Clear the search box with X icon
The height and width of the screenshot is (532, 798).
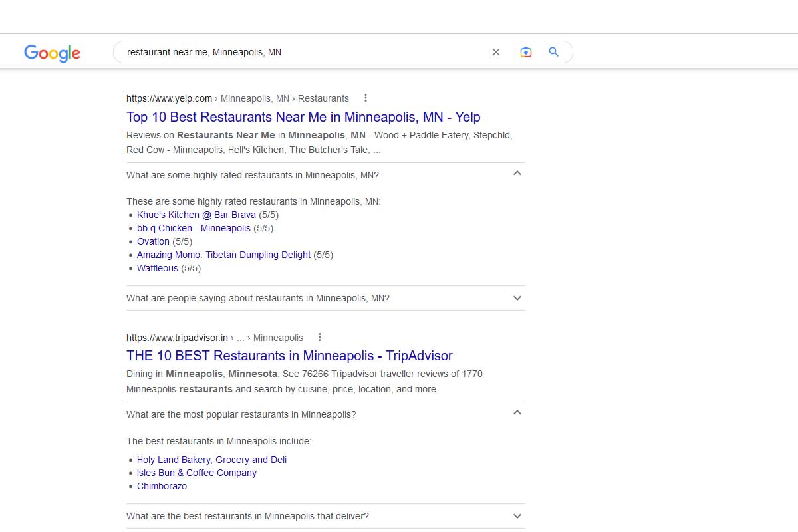495,52
